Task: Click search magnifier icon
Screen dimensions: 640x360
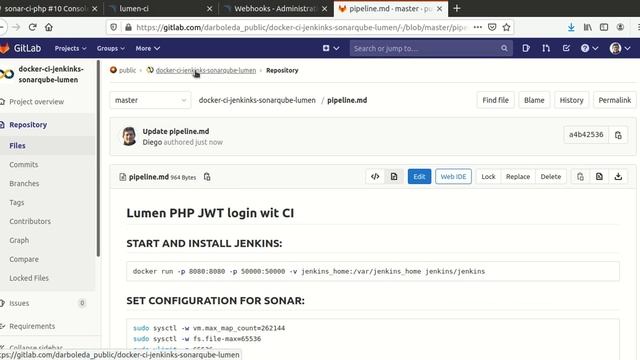Action: click(504, 48)
